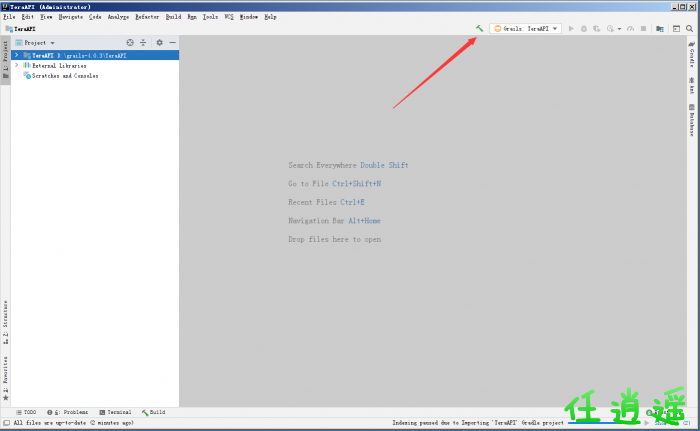The height and width of the screenshot is (431, 700).
Task: Open the View menu
Action: [x=46, y=17]
